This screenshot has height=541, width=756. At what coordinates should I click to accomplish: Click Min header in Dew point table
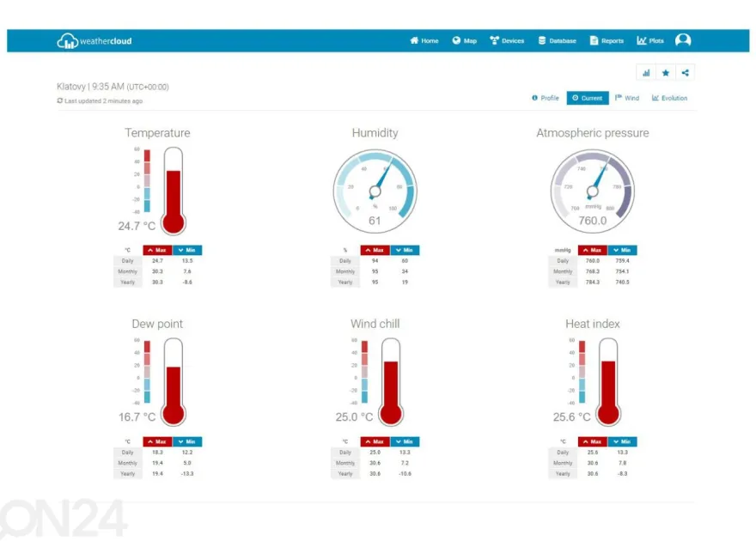[x=187, y=441]
